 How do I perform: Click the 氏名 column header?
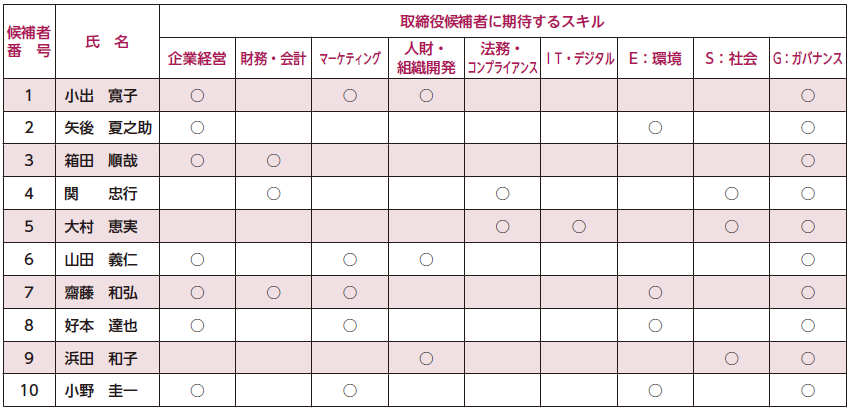107,42
